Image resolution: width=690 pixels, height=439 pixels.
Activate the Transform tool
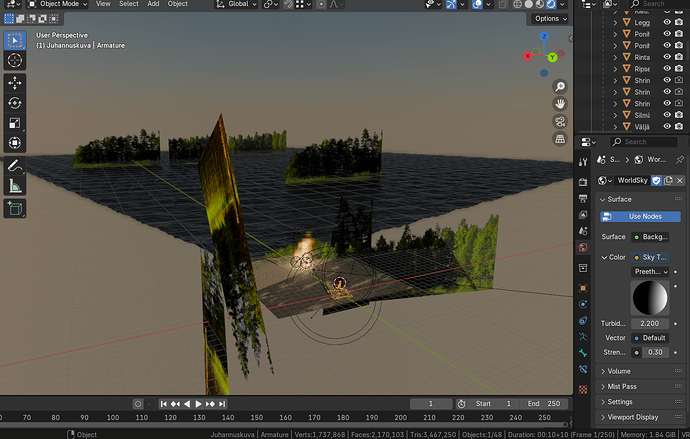click(x=15, y=143)
